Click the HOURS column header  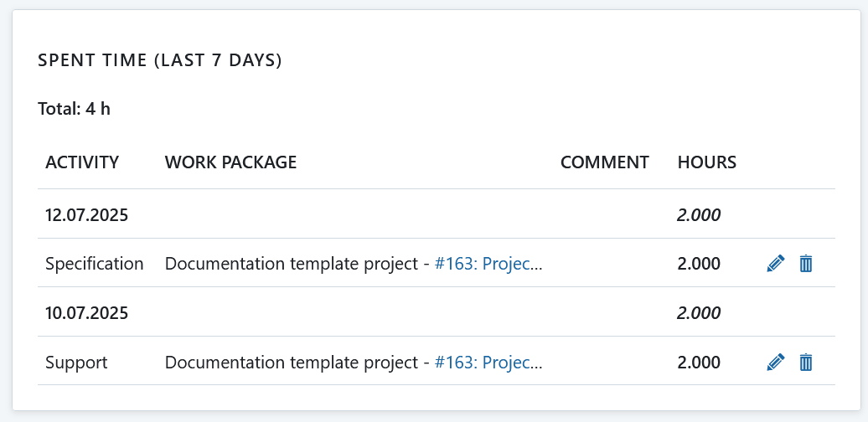click(x=706, y=162)
